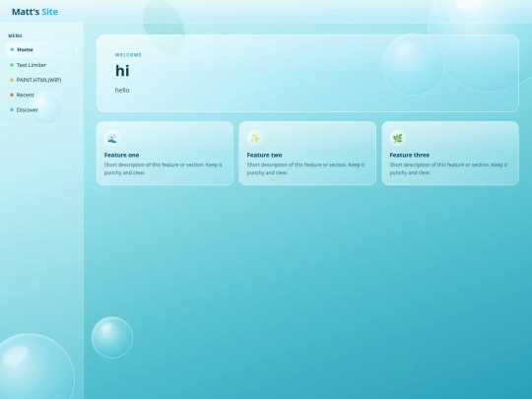Click the Feature two title
This screenshot has width=532, height=399.
coord(264,155)
